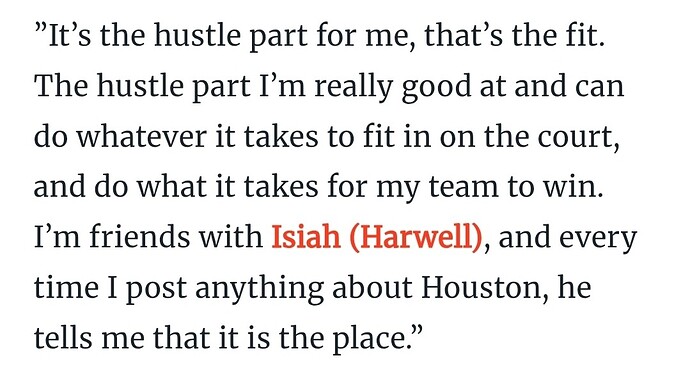Viewport: 690px width, 383px height.
Task: Click the word "good" in second line
Action: pos(437,88)
